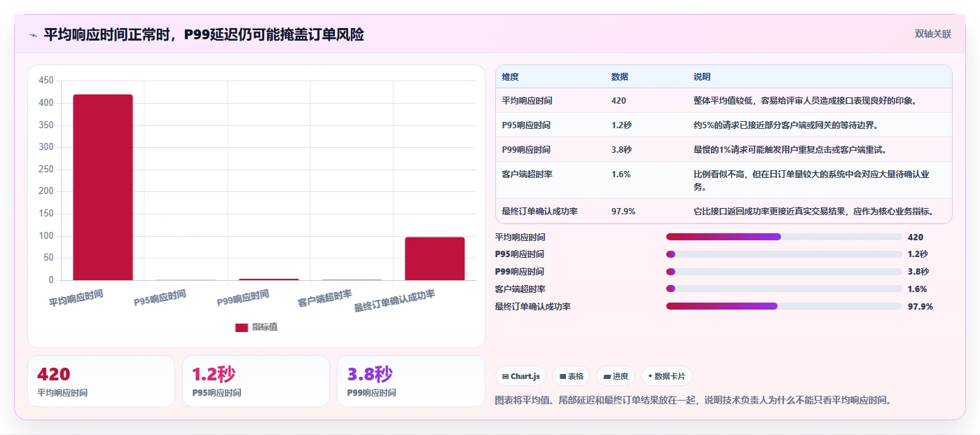Viewport: 980px width, 435px height.
Task: Select the 表格 tag
Action: point(571,376)
